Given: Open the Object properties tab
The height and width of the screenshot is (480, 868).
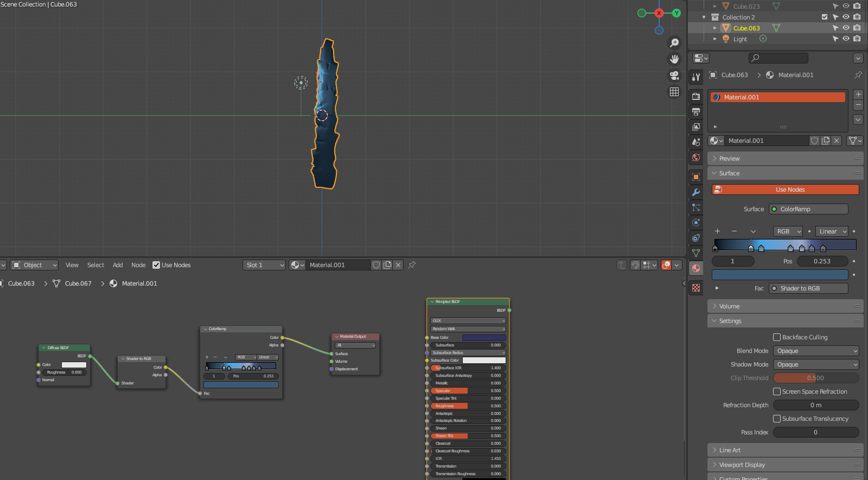Looking at the screenshot, I should tap(696, 177).
